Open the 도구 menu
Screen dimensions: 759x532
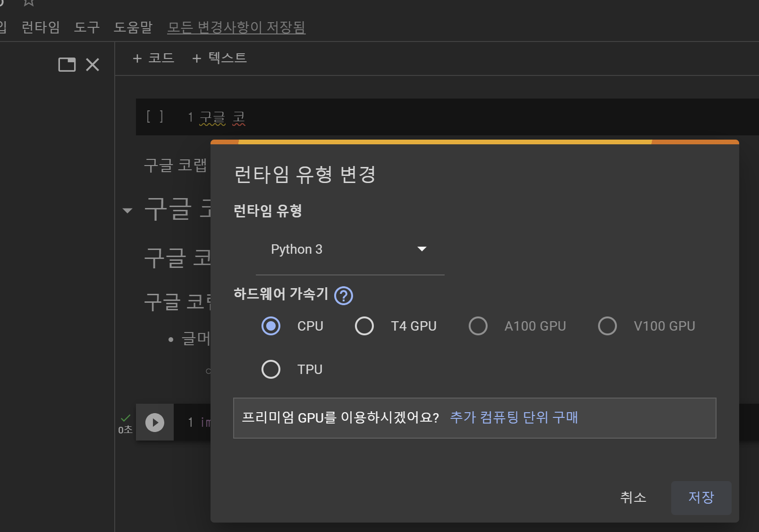coord(87,27)
